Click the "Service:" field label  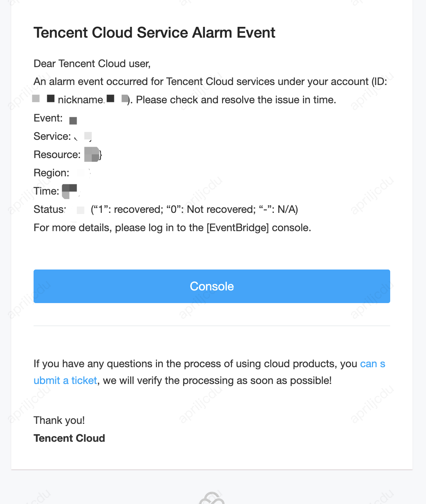pos(52,136)
